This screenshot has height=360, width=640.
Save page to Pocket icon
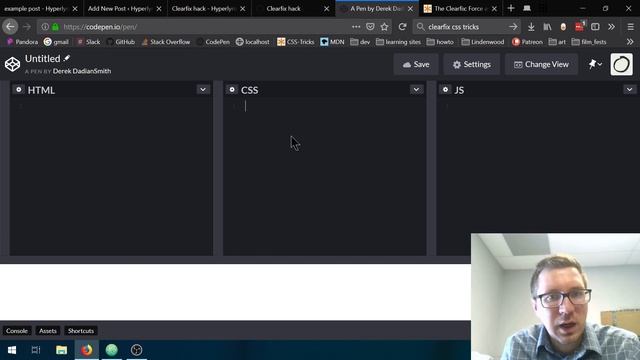(x=370, y=27)
